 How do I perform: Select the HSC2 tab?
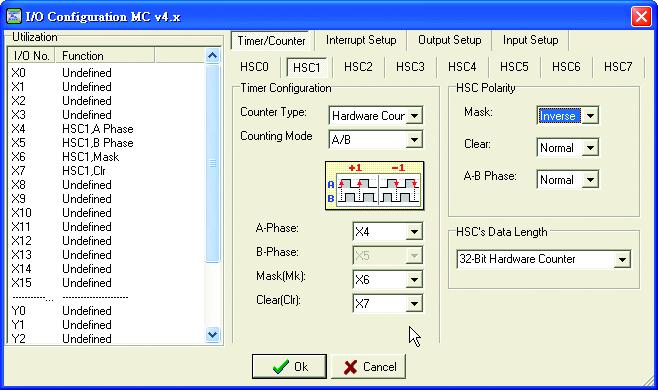(358, 67)
